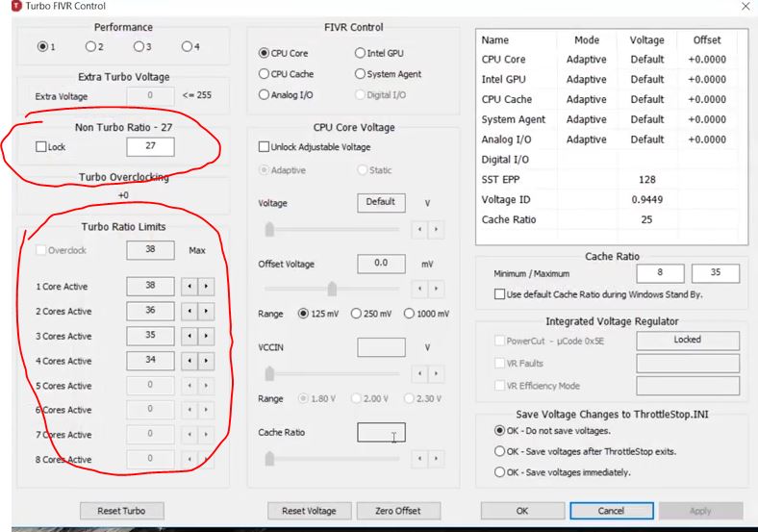Click the Reset Voltage button

click(x=310, y=511)
